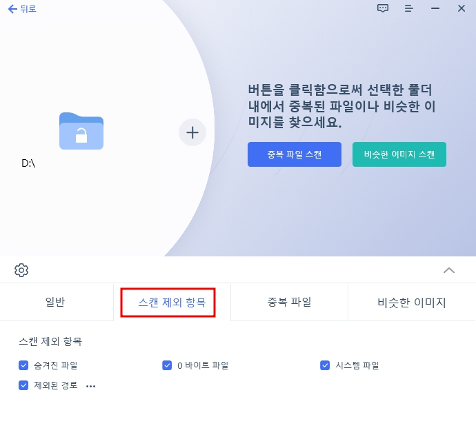Switch to the 일반 tab

tap(57, 302)
